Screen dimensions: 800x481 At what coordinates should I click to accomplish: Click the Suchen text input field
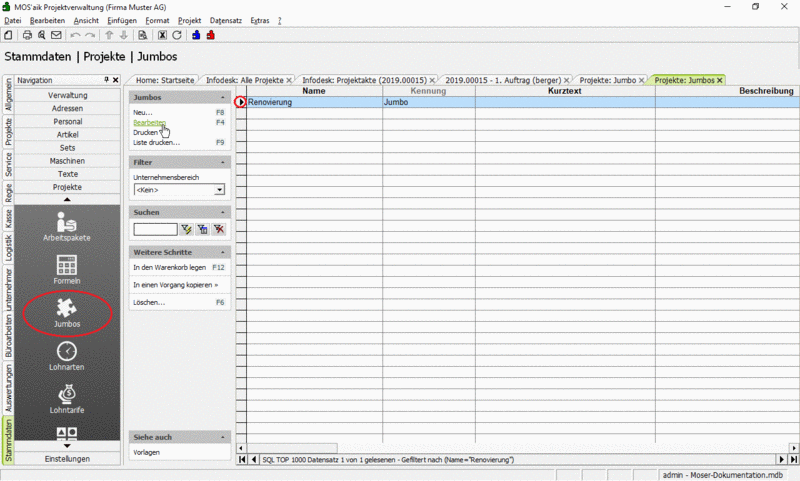tap(155, 230)
